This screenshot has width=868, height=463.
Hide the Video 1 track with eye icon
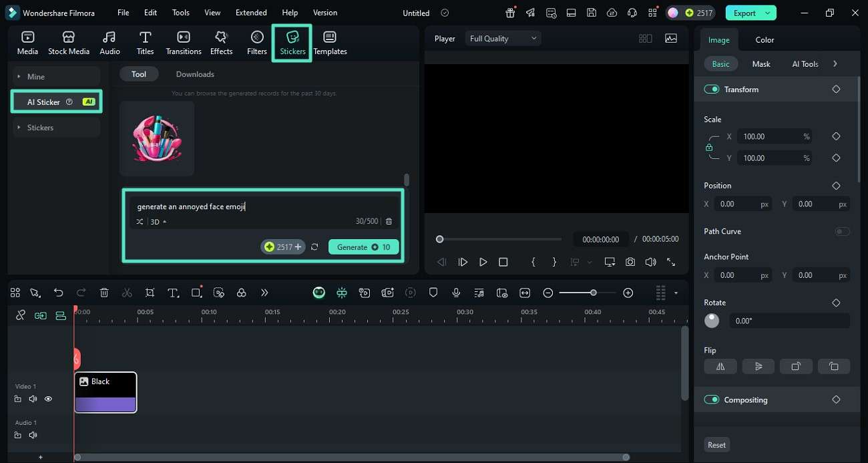coord(48,399)
